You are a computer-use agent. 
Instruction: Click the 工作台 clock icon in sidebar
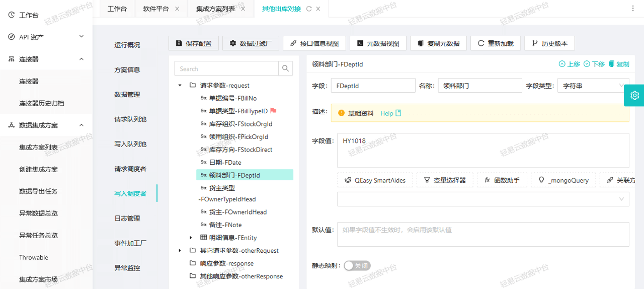[x=11, y=15]
